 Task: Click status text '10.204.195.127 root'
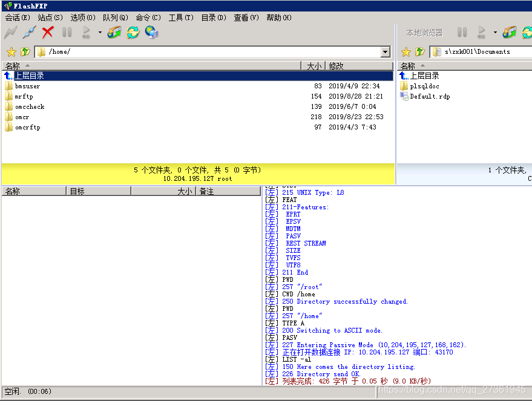(x=197, y=178)
